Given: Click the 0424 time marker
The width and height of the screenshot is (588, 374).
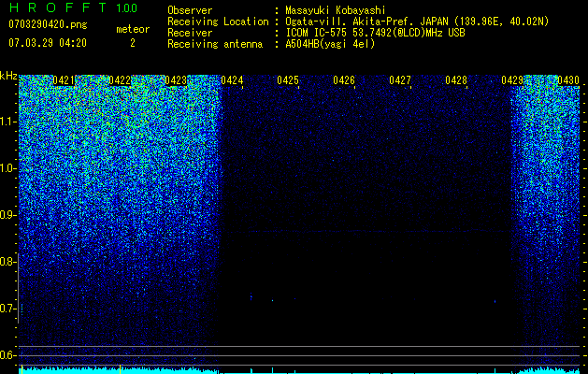Looking at the screenshot, I should tap(232, 80).
